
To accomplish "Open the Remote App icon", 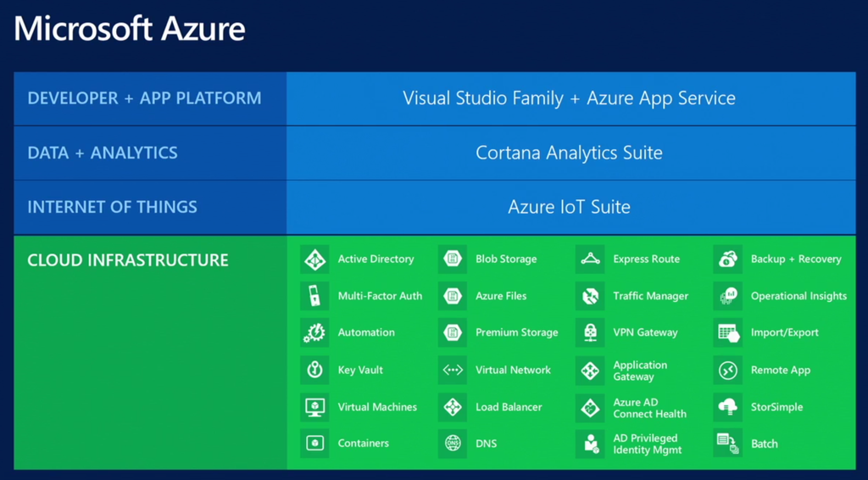I will 727,370.
